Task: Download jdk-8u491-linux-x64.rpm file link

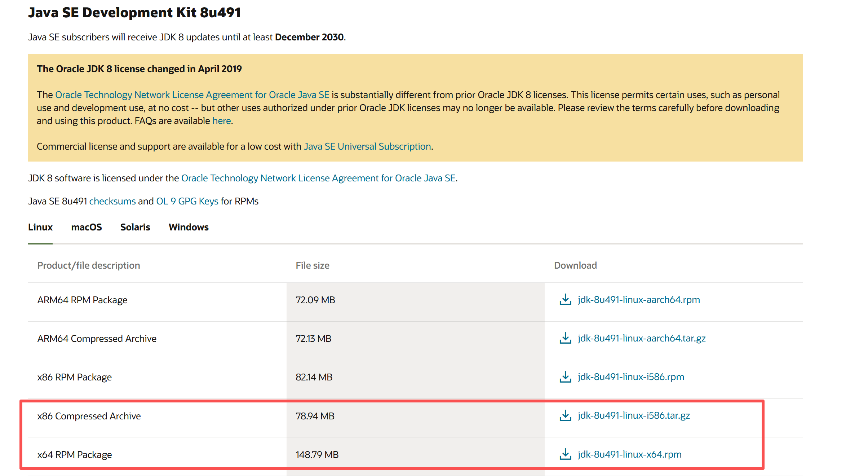Action: (x=629, y=454)
